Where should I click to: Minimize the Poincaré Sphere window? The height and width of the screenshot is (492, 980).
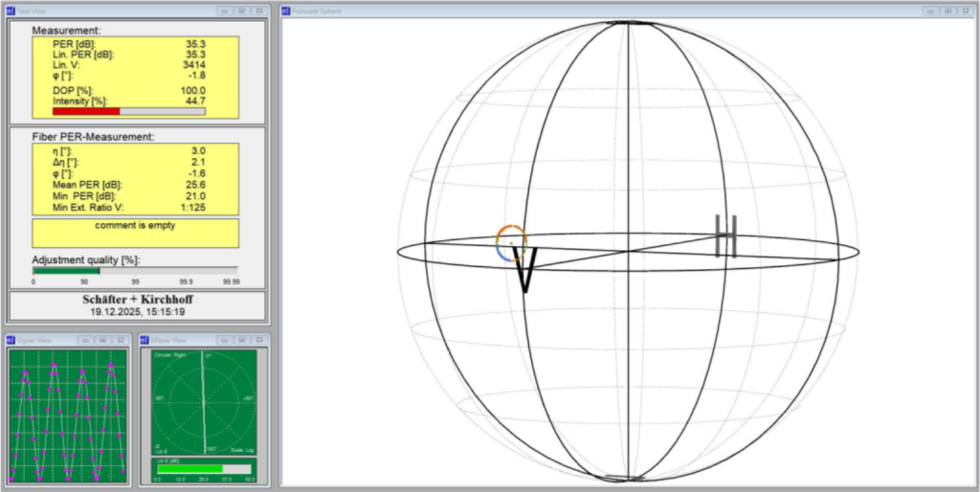pyautogui.click(x=930, y=11)
